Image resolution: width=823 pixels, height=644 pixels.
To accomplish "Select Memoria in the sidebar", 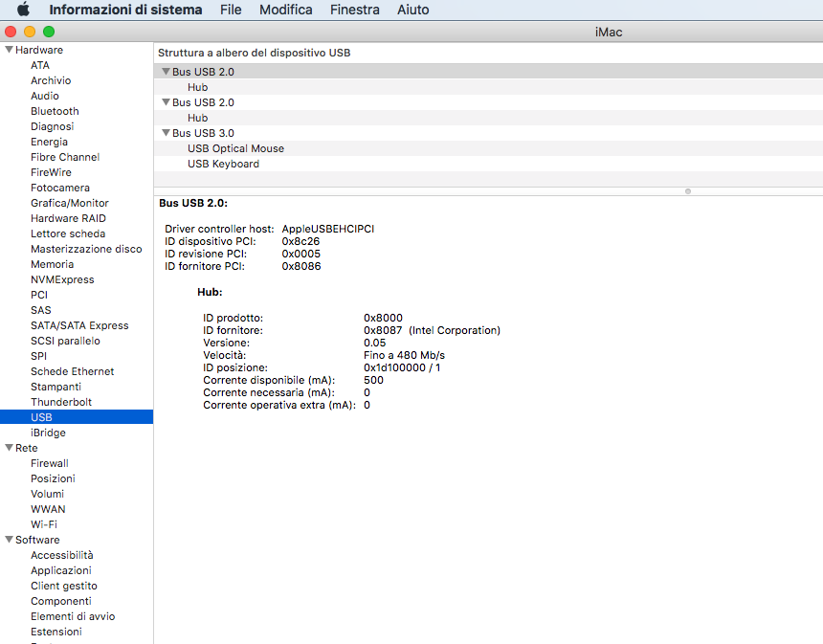I will pyautogui.click(x=52, y=264).
